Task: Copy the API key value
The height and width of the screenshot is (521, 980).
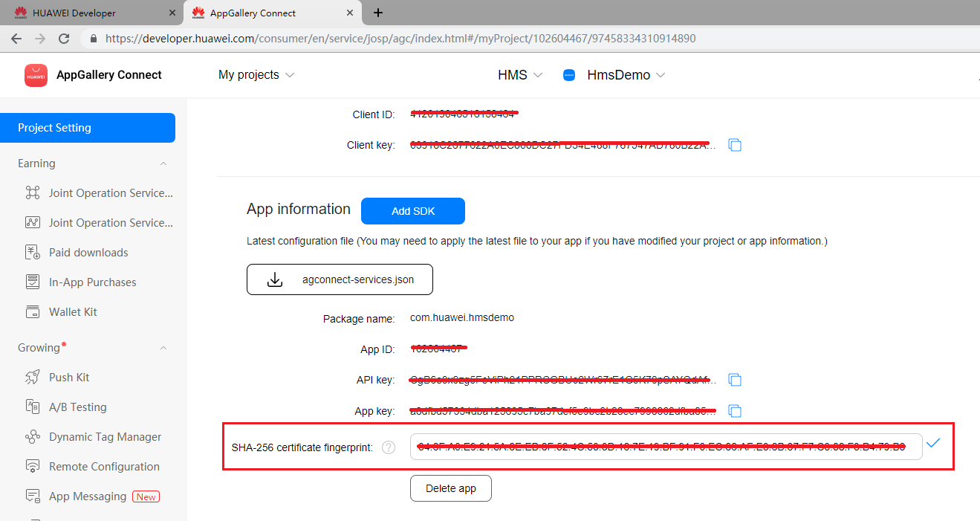Action: tap(735, 380)
